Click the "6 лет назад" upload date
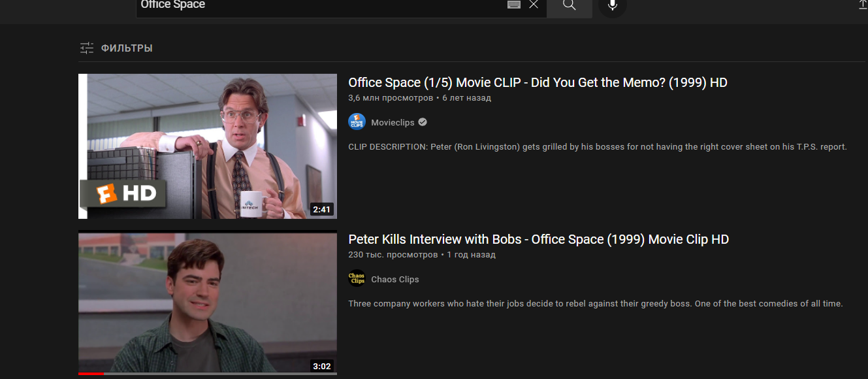868x379 pixels. 466,98
